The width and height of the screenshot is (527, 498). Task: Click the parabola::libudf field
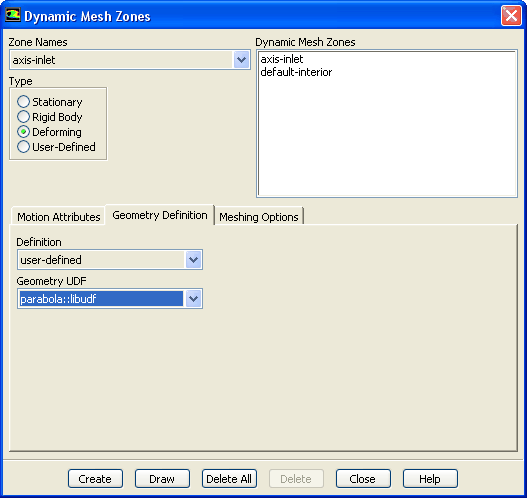click(x=101, y=298)
